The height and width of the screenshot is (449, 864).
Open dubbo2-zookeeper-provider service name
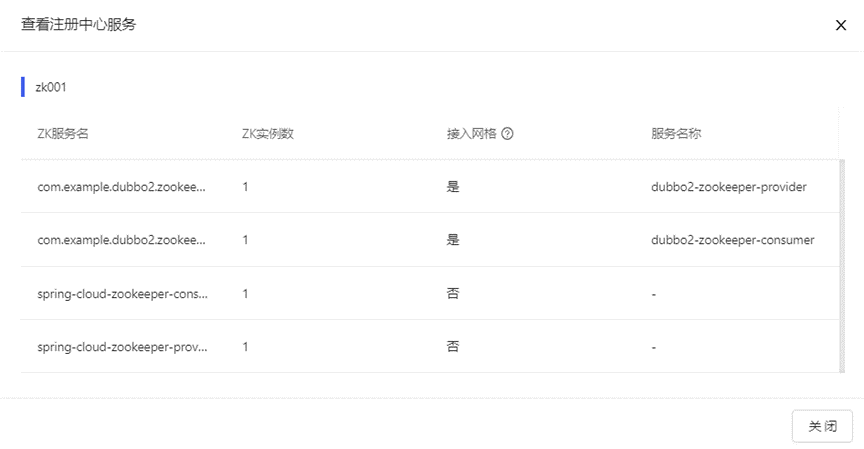728,187
